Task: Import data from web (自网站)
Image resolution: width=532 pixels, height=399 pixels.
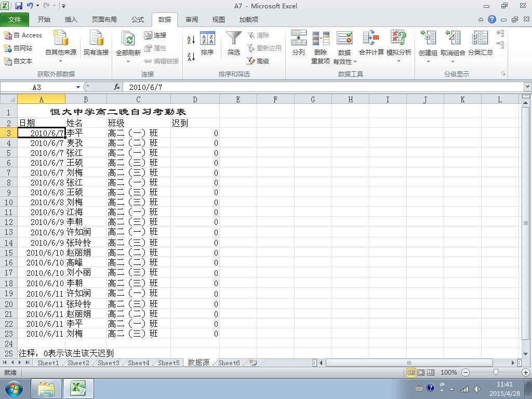Action: pos(18,48)
